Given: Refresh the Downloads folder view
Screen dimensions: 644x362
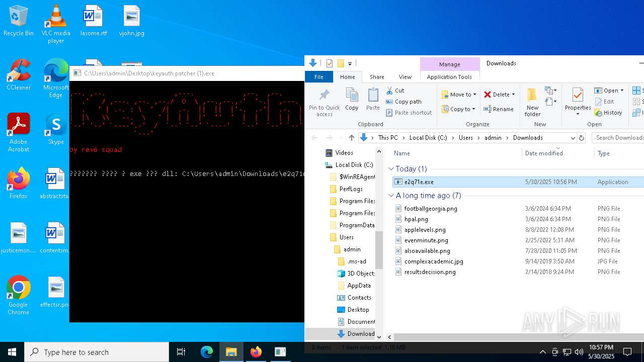Looking at the screenshot, I should (x=582, y=138).
